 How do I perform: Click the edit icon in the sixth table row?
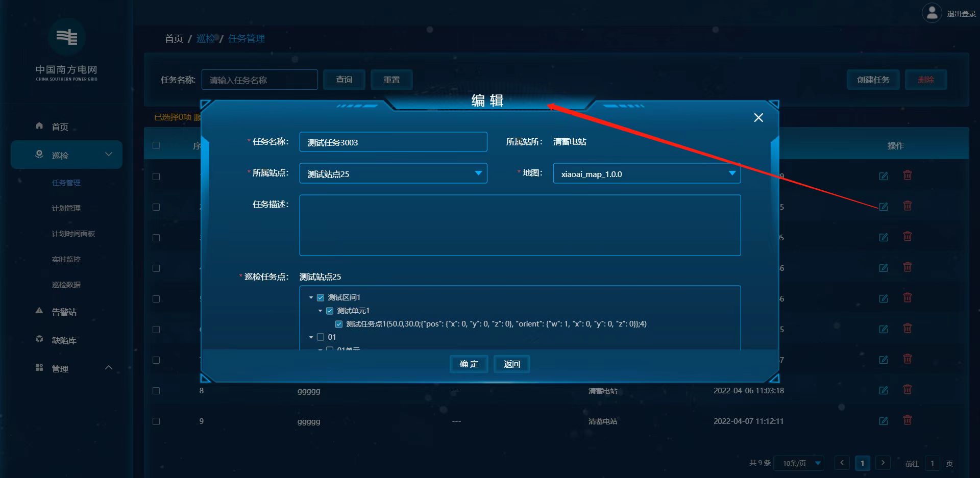[x=883, y=329]
